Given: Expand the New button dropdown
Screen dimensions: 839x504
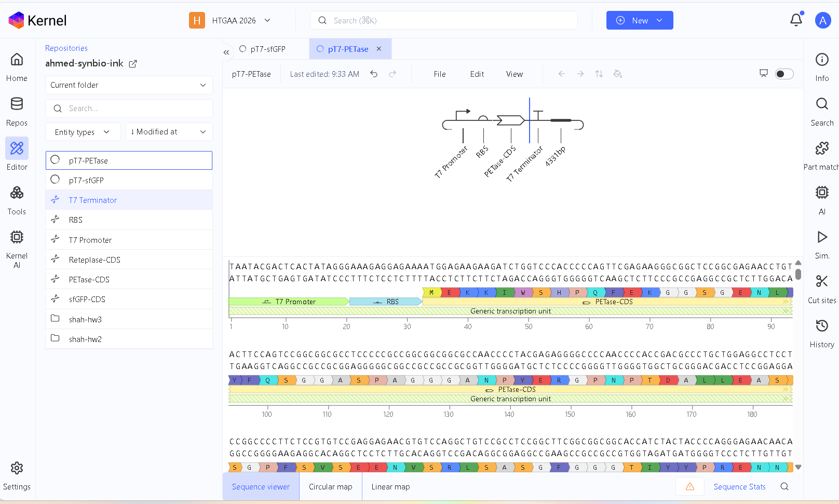Looking at the screenshot, I should tap(660, 20).
